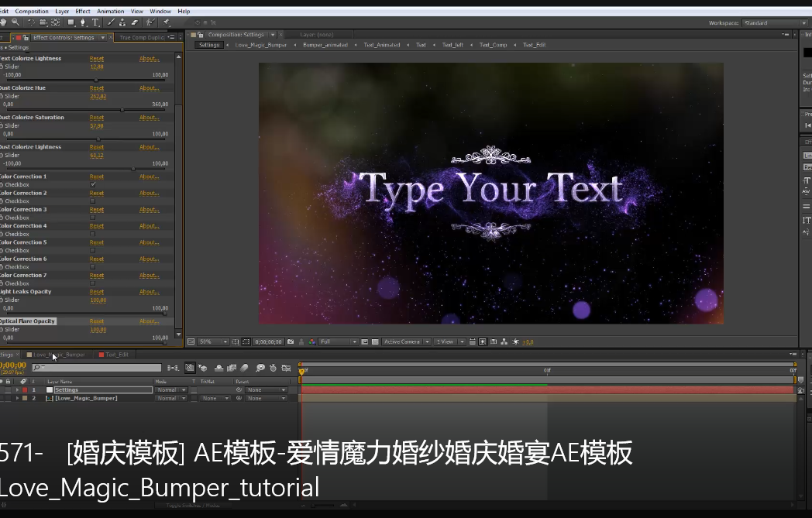
Task: Enable Color Correction 3 checkbox
Action: click(93, 218)
